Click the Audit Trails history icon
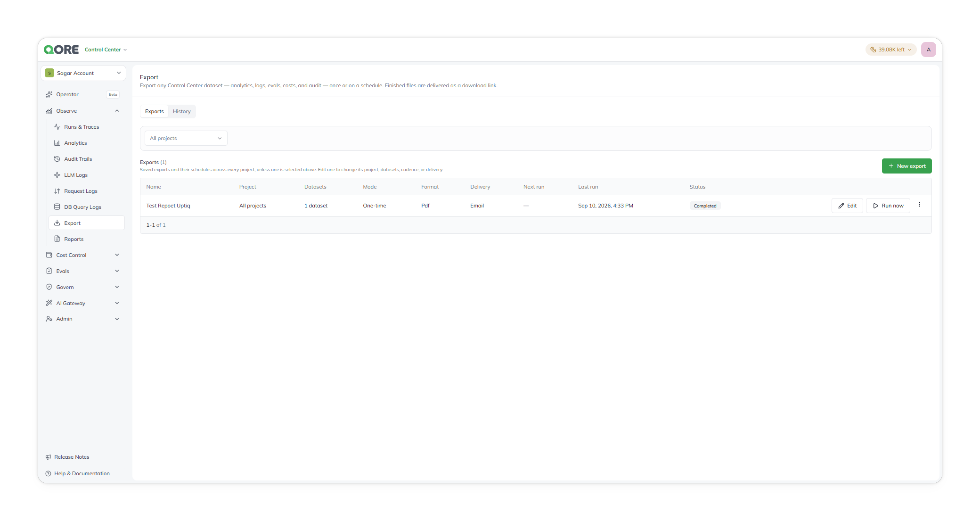 point(57,159)
